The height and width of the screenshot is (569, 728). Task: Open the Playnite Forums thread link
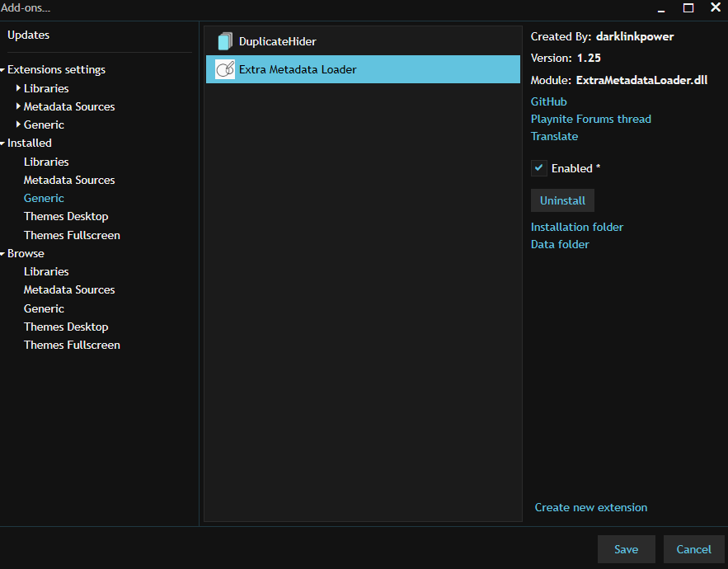coord(590,119)
